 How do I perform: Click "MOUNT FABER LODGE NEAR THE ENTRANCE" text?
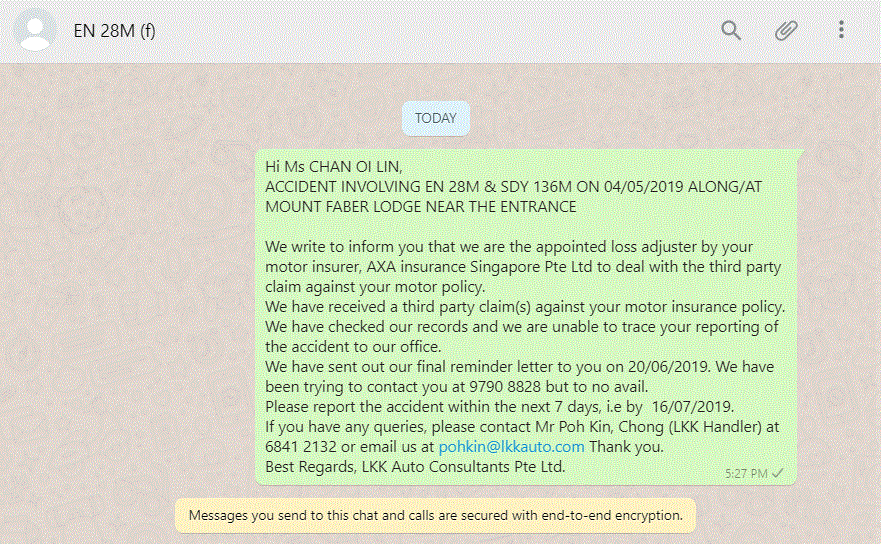click(x=421, y=207)
